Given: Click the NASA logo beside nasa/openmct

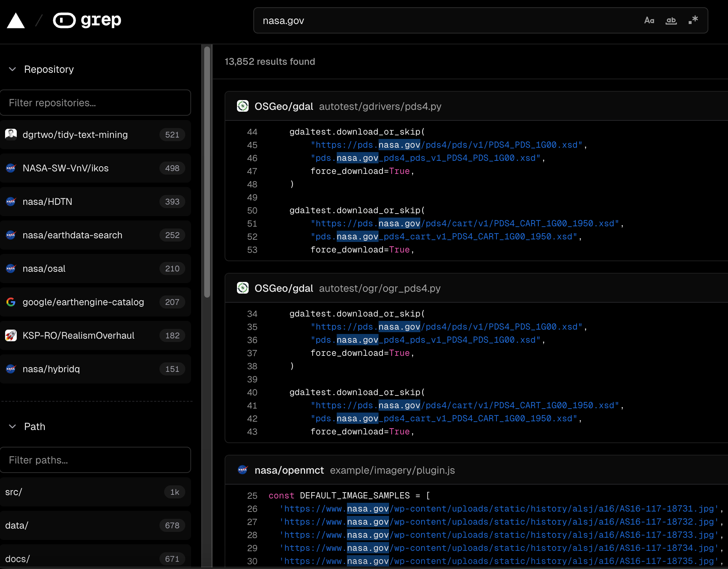Looking at the screenshot, I should click(x=243, y=470).
